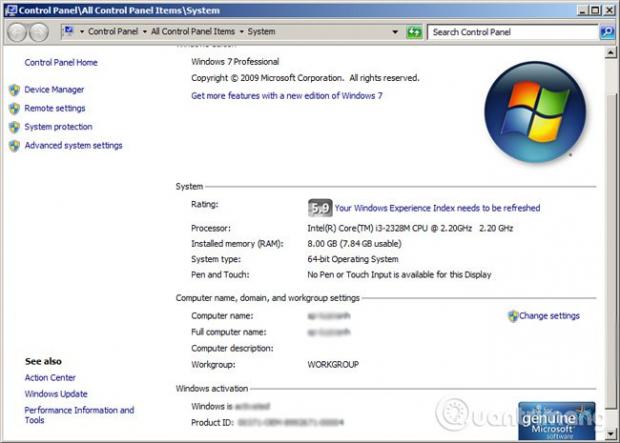Open Control Panel Home
The width and height of the screenshot is (620, 443).
pos(61,63)
